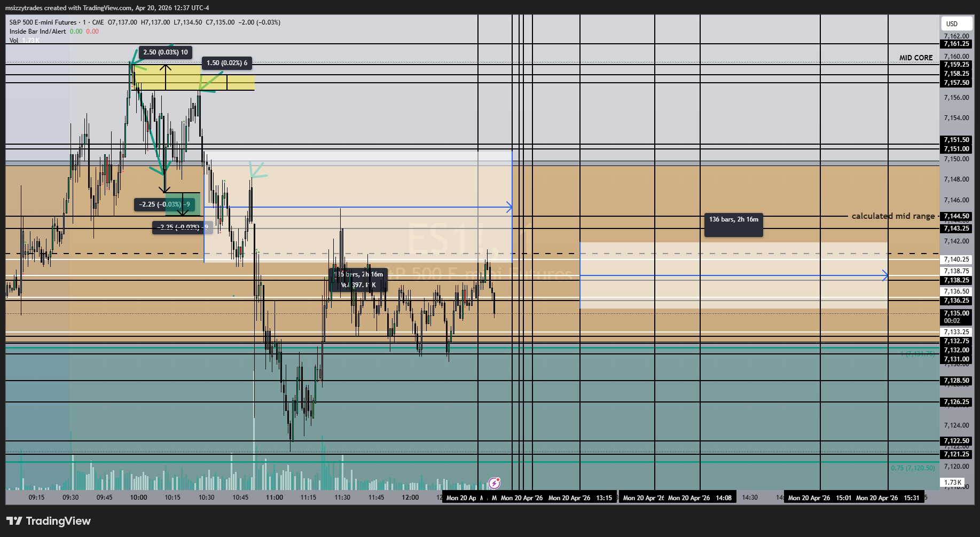Click the 7,161.25 price label
980x537 pixels.
pyautogui.click(x=957, y=44)
